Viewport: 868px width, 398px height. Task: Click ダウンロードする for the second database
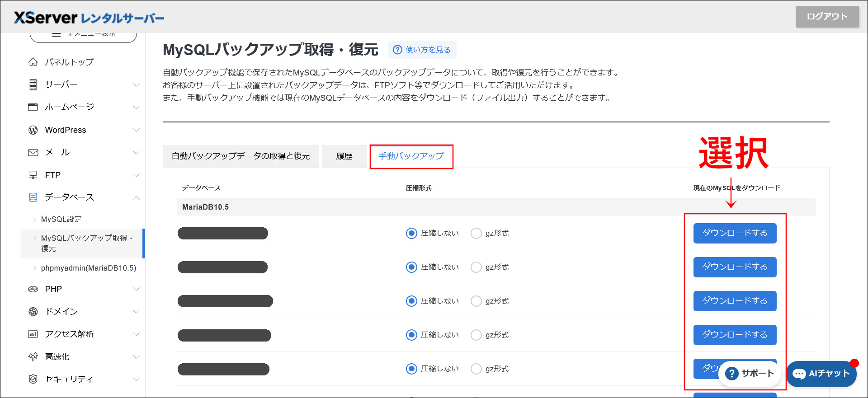735,267
